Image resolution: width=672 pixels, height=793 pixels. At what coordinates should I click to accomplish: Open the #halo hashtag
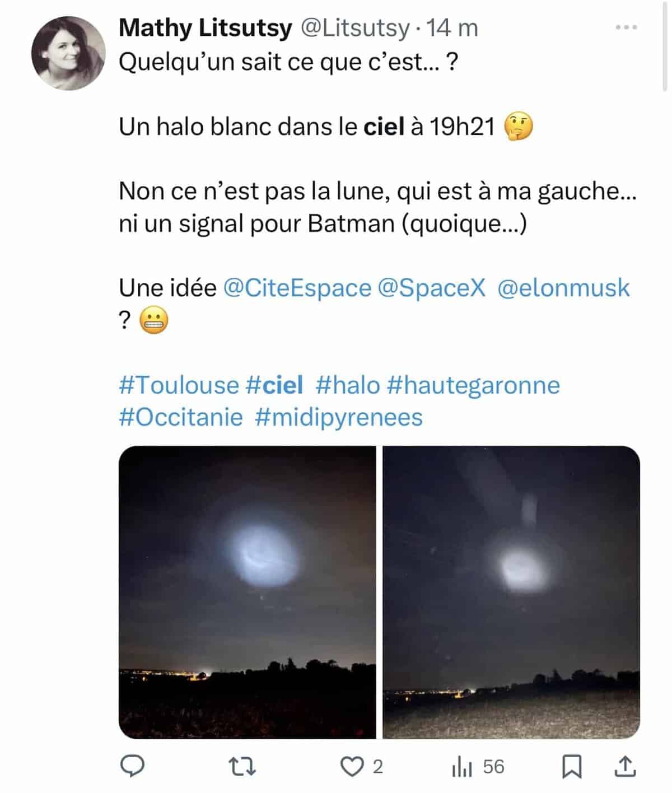[348, 385]
